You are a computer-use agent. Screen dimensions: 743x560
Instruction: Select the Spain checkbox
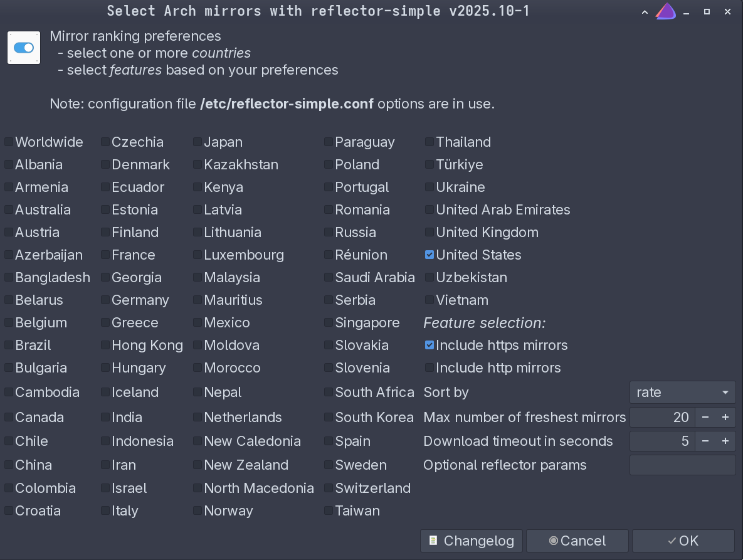coord(329,441)
